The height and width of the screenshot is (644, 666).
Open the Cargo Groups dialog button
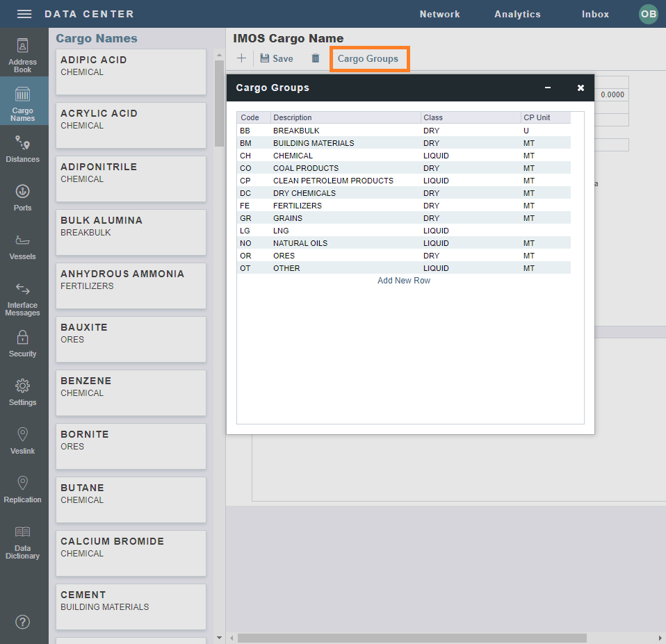click(369, 58)
